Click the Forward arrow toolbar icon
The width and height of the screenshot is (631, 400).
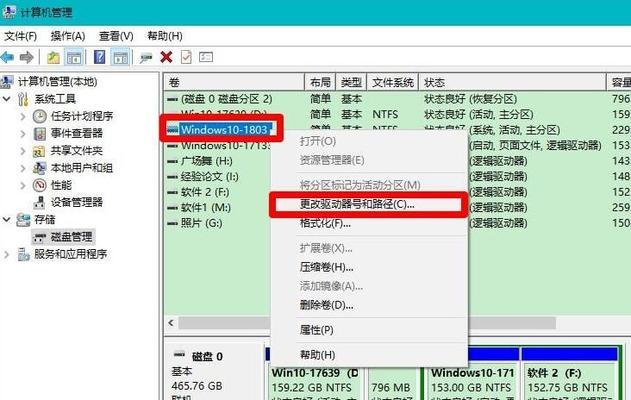click(27, 58)
